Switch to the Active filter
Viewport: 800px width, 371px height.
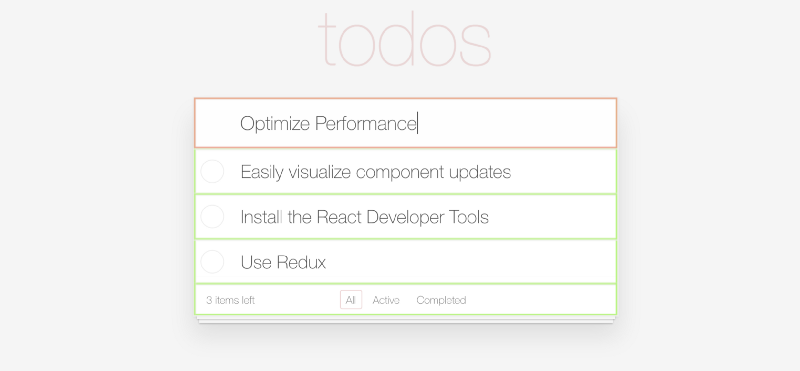click(386, 300)
